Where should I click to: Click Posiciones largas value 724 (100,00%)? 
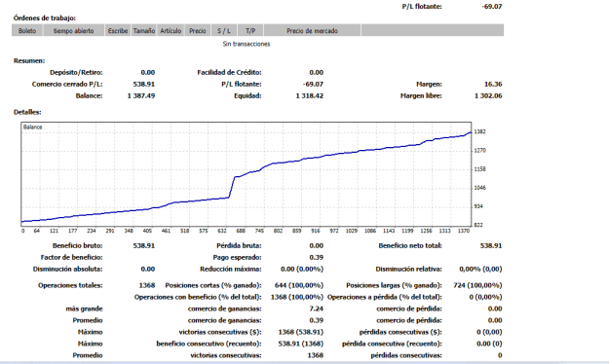coord(477,285)
